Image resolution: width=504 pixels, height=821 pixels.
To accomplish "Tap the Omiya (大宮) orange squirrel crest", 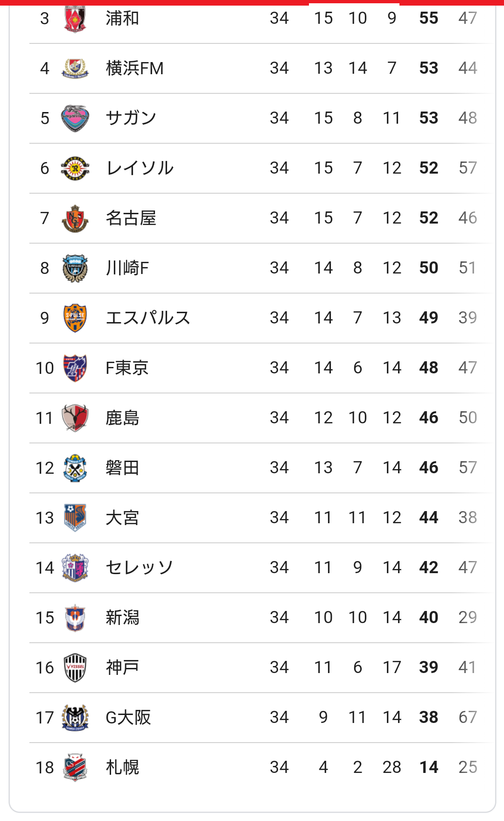I will pos(75,518).
